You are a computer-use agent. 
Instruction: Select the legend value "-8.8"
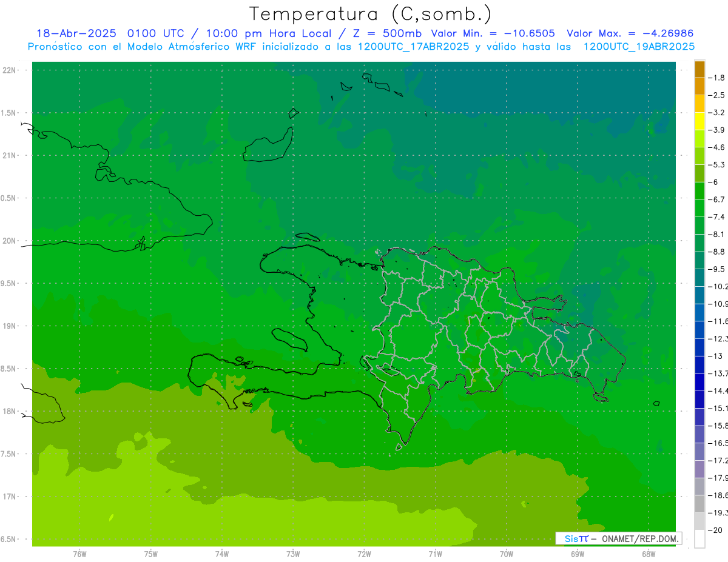pyautogui.click(x=716, y=252)
